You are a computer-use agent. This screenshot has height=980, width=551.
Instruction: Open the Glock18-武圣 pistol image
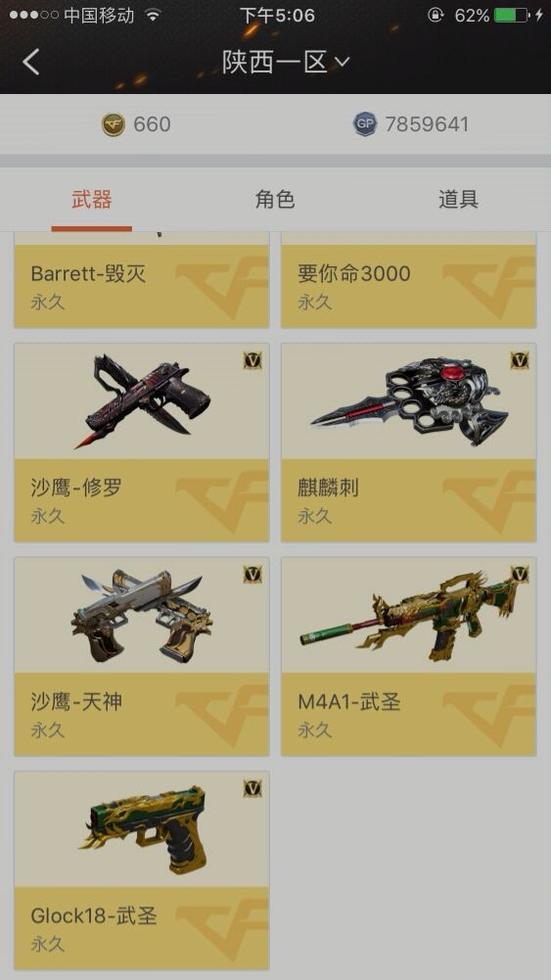tap(142, 829)
